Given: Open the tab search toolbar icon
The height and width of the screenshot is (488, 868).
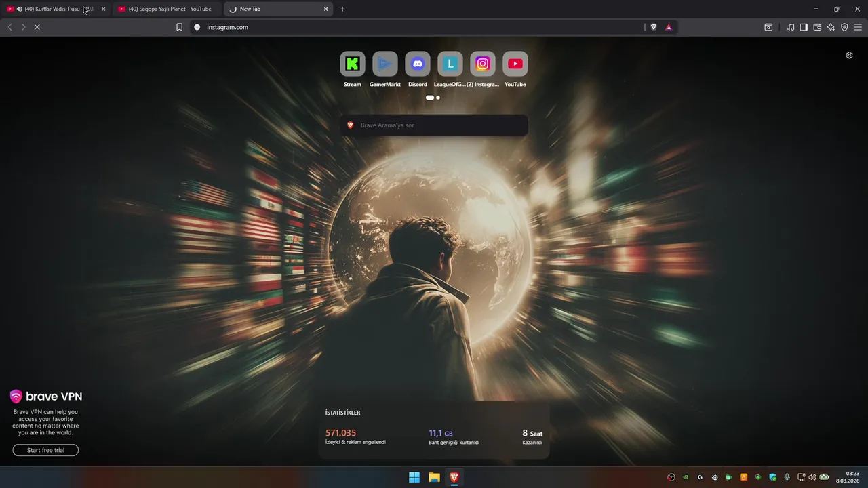Looking at the screenshot, I should point(768,27).
